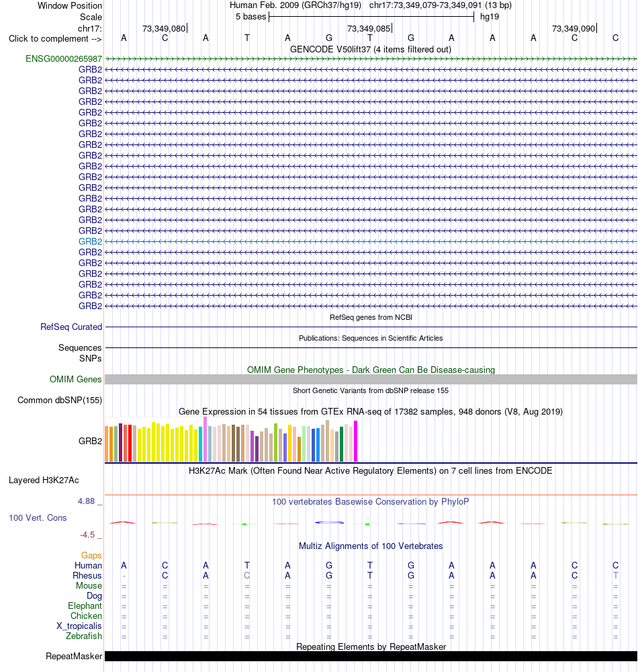Click the 'RefSeq genes from NCBI' title
The width and height of the screenshot is (638, 672).
(371, 318)
